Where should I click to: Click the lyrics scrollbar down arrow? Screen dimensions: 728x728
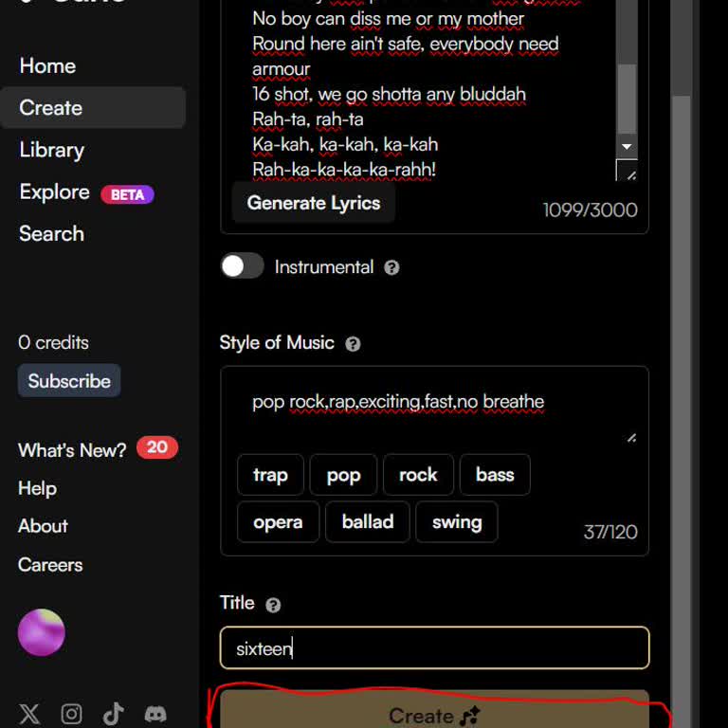click(627, 146)
